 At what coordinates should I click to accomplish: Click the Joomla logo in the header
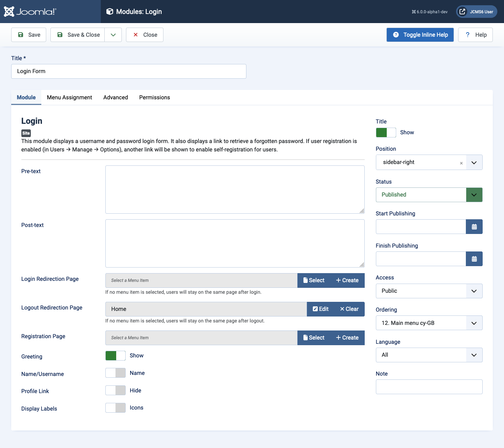(x=30, y=12)
